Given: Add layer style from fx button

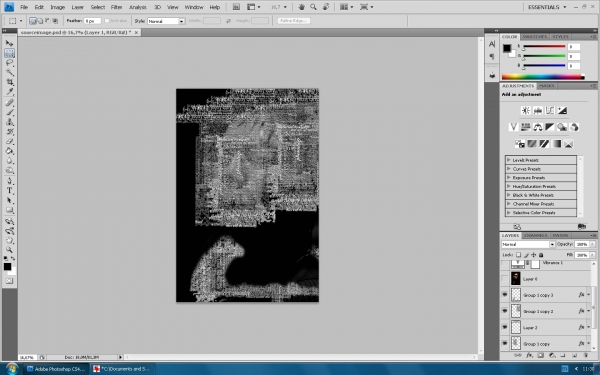Looking at the screenshot, I should 530,355.
